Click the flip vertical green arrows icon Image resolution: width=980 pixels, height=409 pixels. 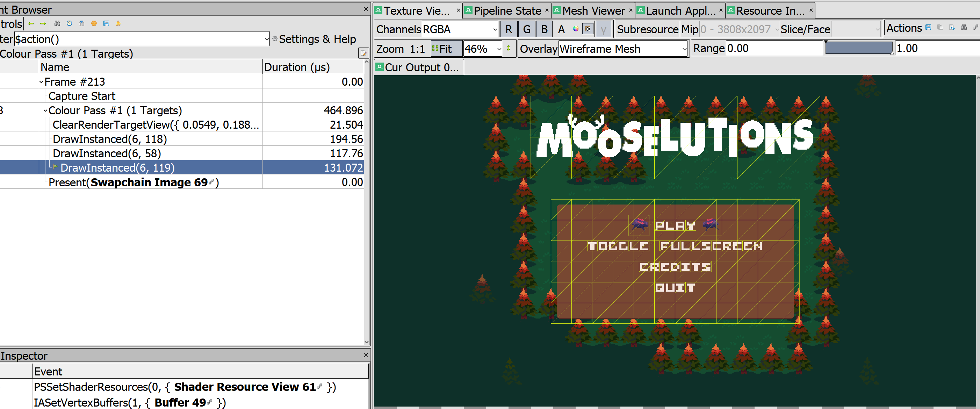[509, 49]
